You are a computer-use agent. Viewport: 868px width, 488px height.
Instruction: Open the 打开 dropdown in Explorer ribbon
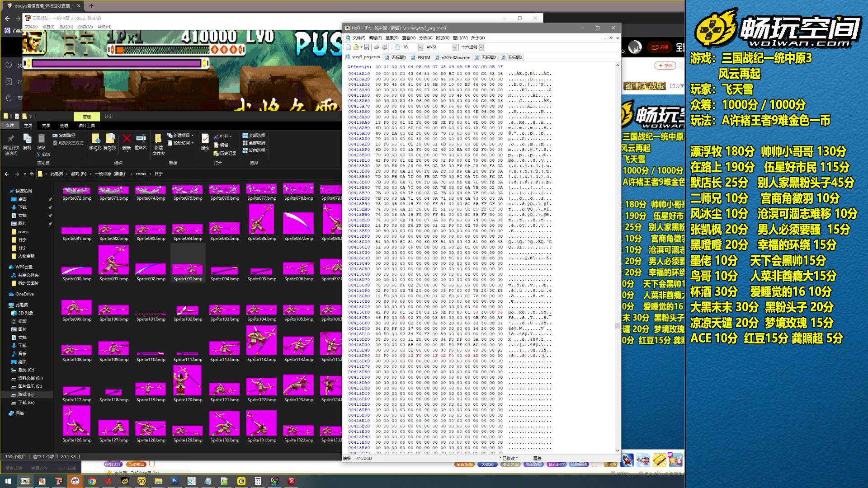pyautogui.click(x=223, y=136)
